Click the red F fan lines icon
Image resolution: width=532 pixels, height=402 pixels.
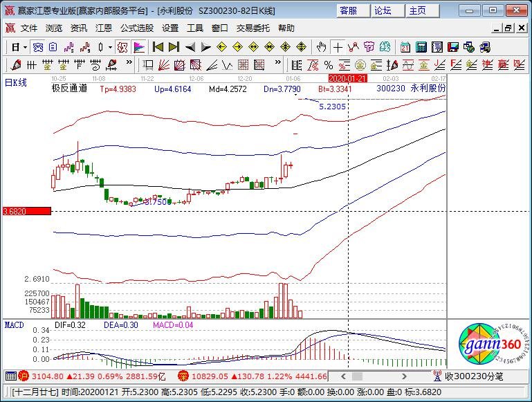pyautogui.click(x=456, y=64)
